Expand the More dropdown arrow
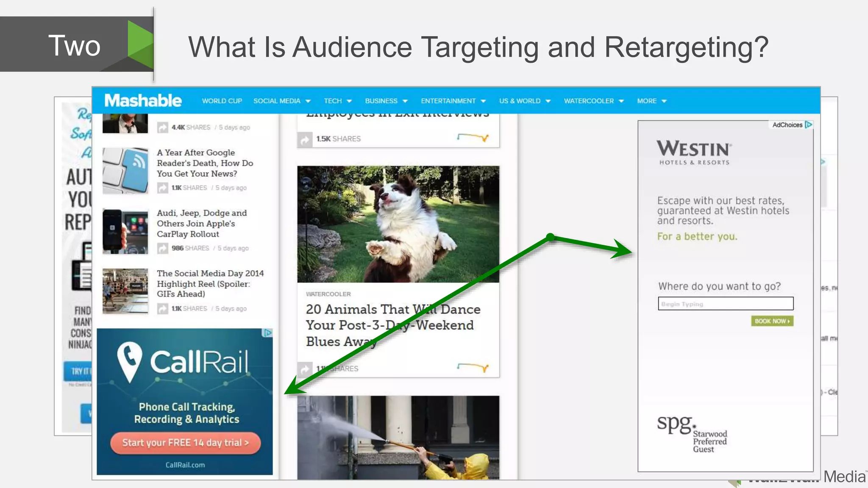The image size is (868, 488). [x=664, y=101]
